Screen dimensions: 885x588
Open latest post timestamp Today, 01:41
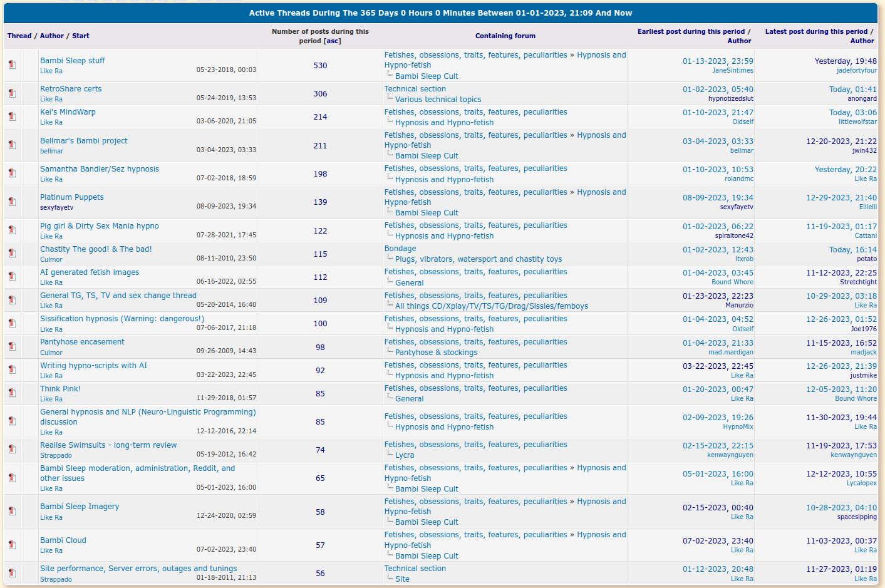click(852, 90)
